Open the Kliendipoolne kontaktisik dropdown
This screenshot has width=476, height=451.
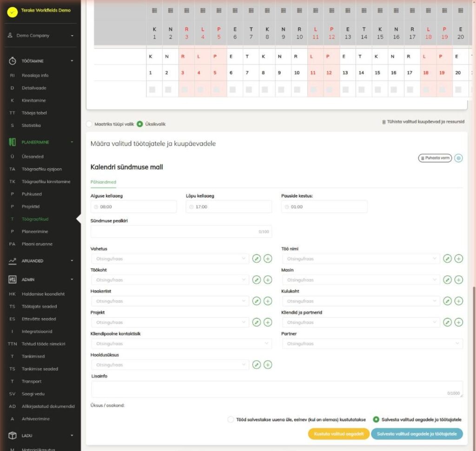point(181,344)
